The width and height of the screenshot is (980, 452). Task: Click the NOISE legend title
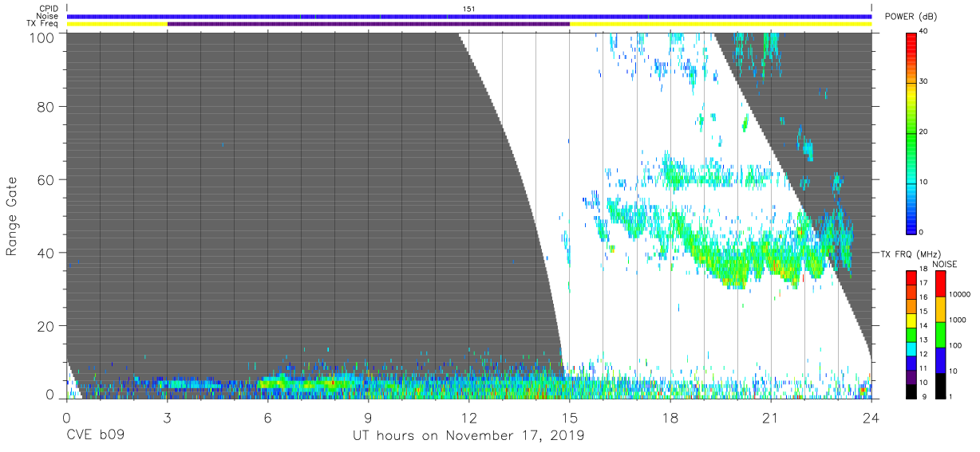point(944,264)
